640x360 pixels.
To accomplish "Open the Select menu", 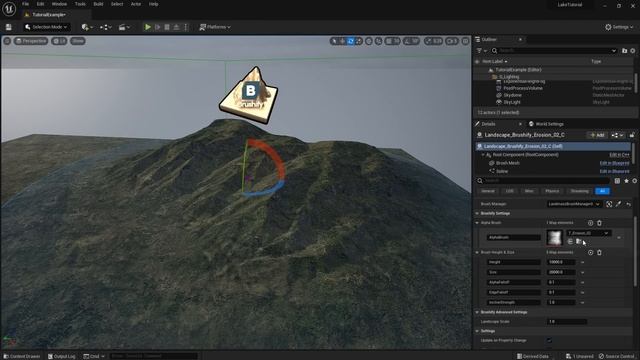I will click(x=117, y=4).
